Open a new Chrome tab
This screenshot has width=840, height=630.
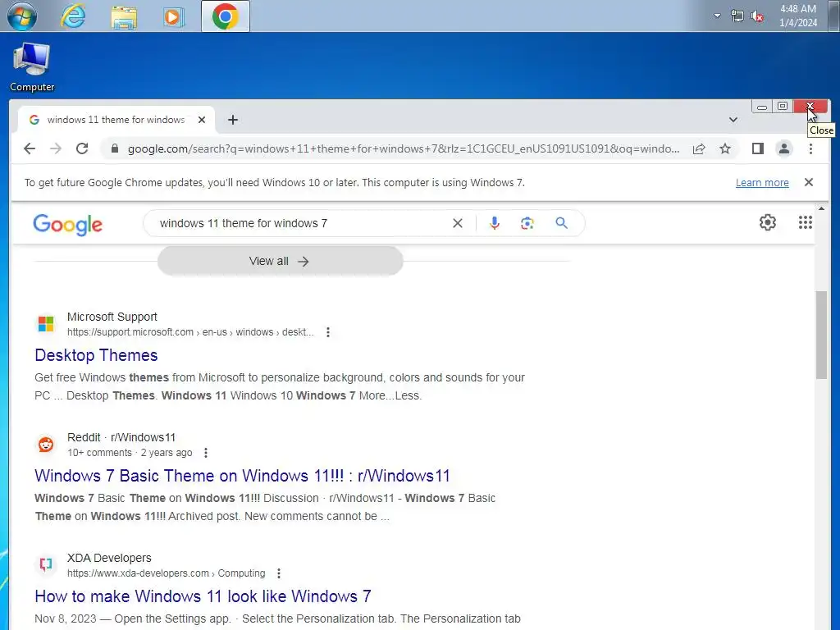[x=232, y=120]
